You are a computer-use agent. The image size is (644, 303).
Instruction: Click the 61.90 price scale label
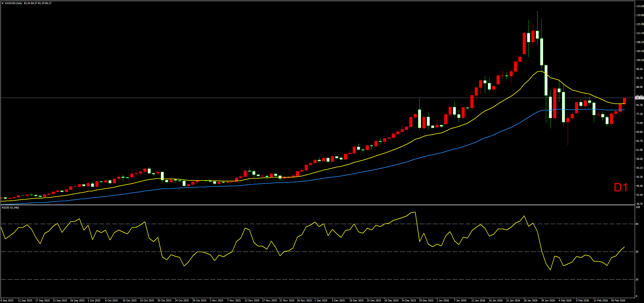tap(639, 150)
